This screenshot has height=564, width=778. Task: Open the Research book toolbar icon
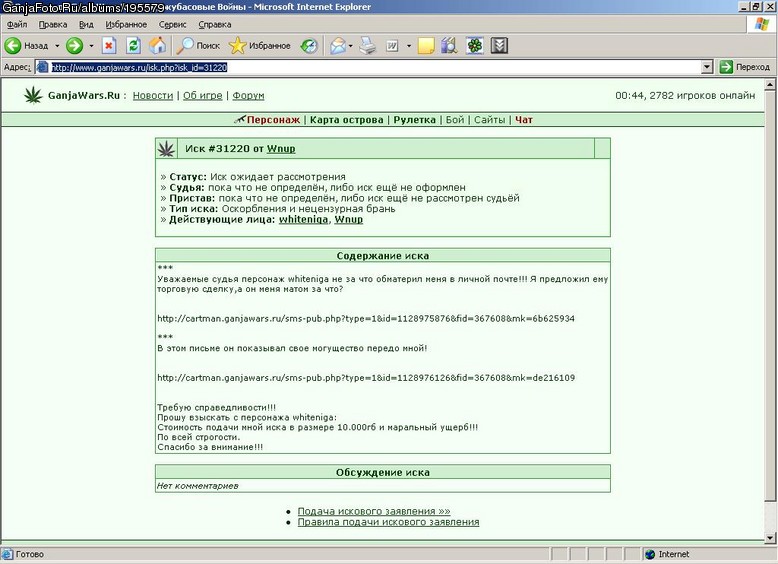click(x=449, y=46)
